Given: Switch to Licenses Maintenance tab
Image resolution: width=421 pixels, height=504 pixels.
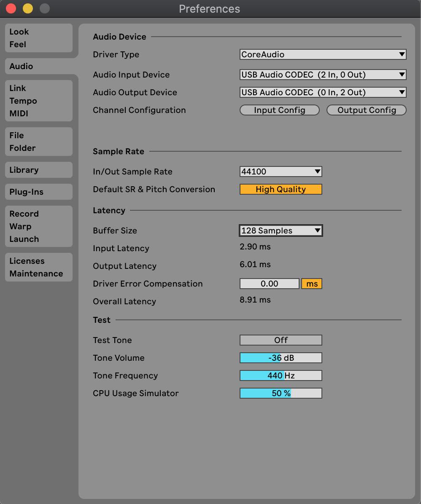Looking at the screenshot, I should click(x=39, y=267).
